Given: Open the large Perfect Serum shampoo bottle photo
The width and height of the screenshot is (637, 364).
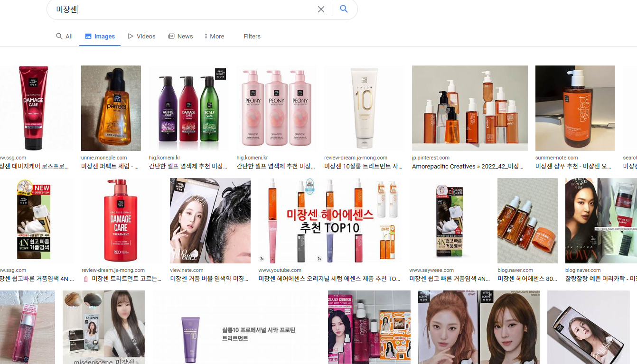Looking at the screenshot, I should tap(575, 108).
